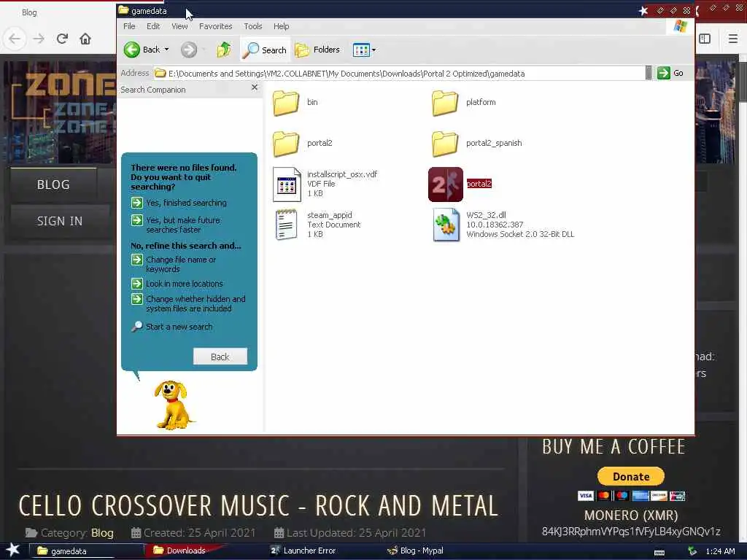The width and height of the screenshot is (747, 560).
Task: Open the Back history dropdown arrow
Action: [x=167, y=50]
